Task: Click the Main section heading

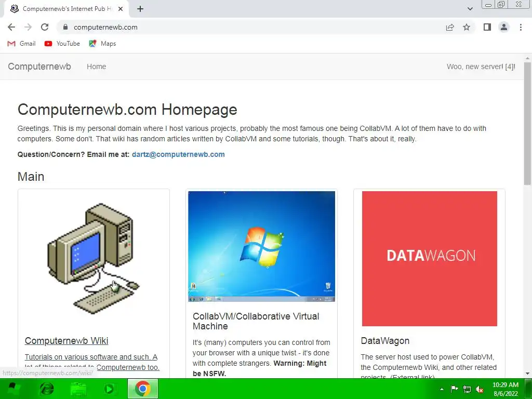Action: click(31, 177)
